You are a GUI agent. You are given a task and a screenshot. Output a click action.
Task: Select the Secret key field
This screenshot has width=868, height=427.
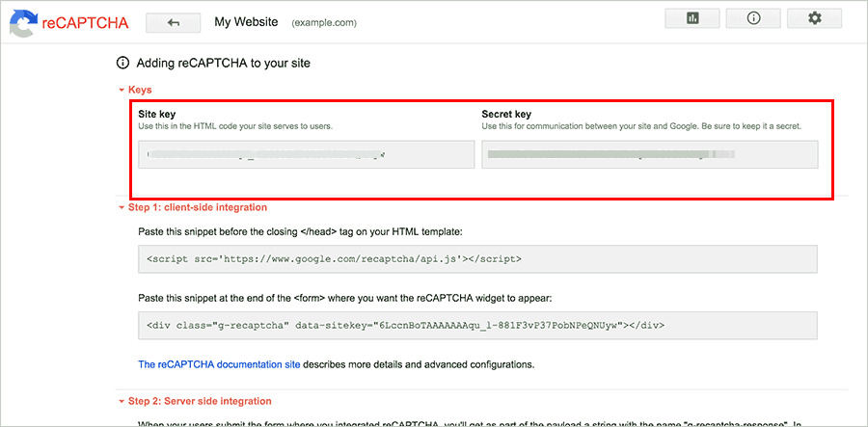click(650, 154)
